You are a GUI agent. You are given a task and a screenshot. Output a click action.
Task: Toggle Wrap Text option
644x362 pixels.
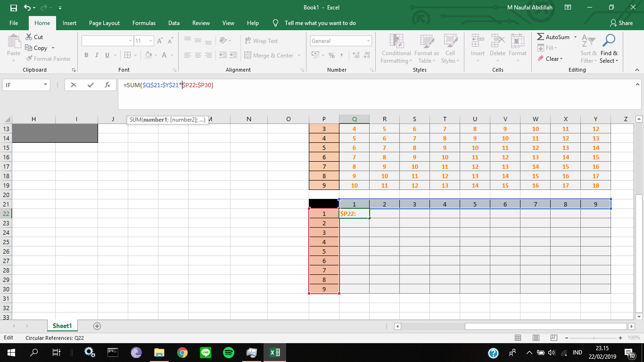(x=261, y=41)
